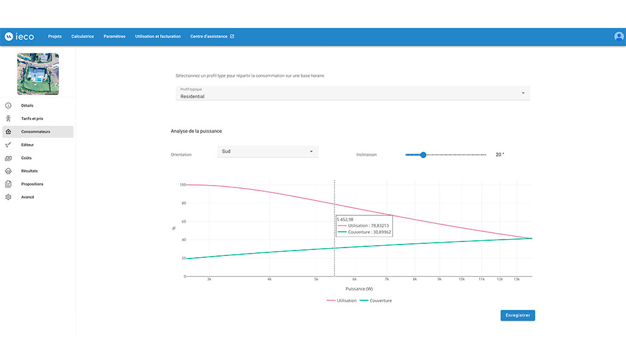Go to Utilisation et facturation

[x=158, y=36]
